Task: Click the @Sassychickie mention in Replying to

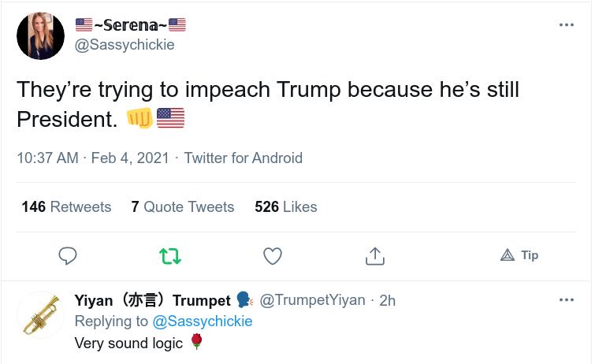Action: (x=203, y=321)
